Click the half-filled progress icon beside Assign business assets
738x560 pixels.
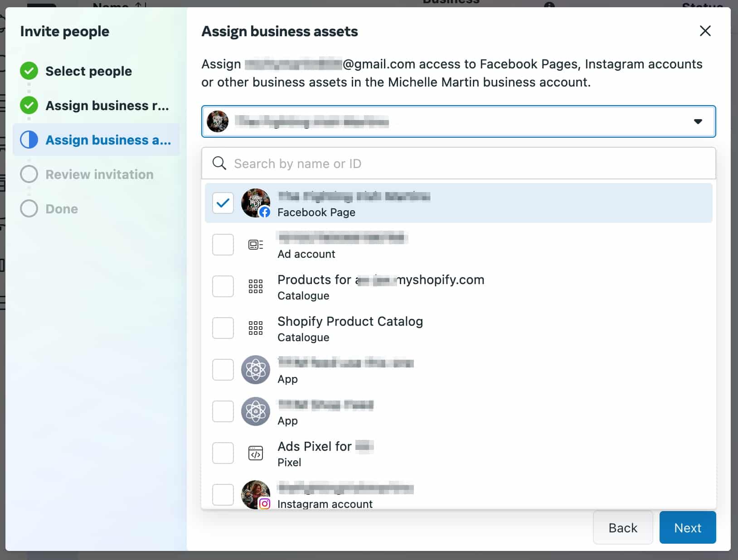29,140
